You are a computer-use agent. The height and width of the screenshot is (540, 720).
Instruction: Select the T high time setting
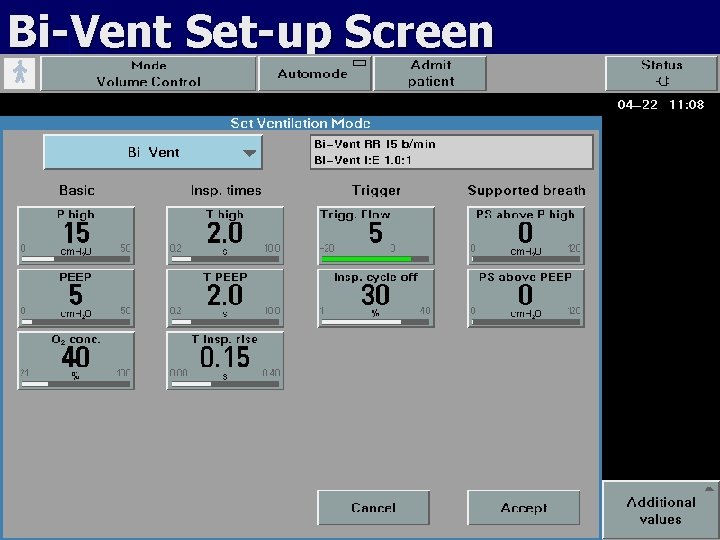pyautogui.click(x=225, y=236)
